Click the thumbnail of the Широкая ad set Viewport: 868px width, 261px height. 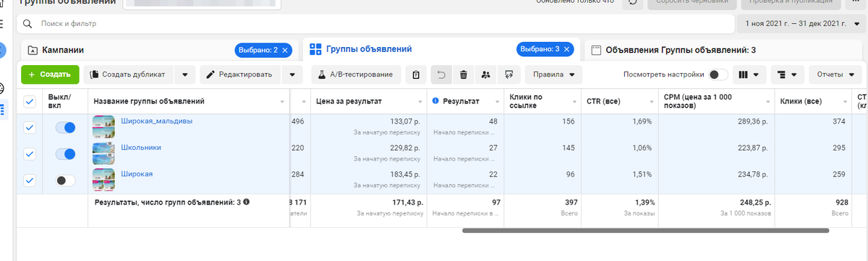pos(104,180)
